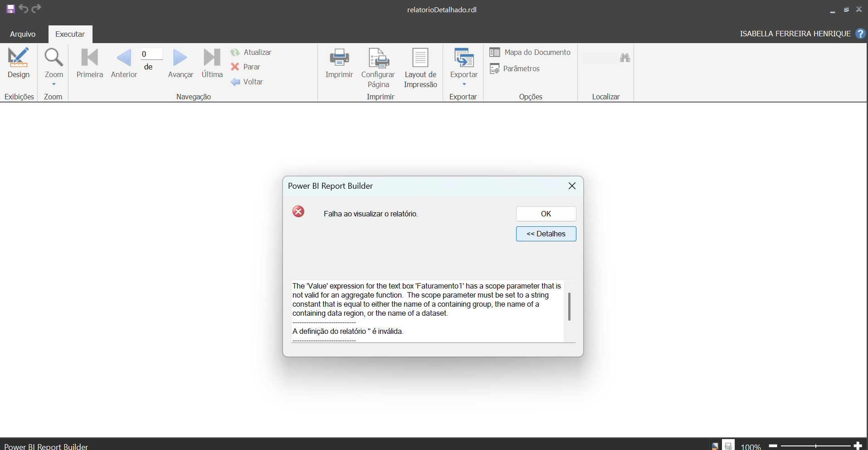Jump to the Última (last) page

tap(212, 63)
